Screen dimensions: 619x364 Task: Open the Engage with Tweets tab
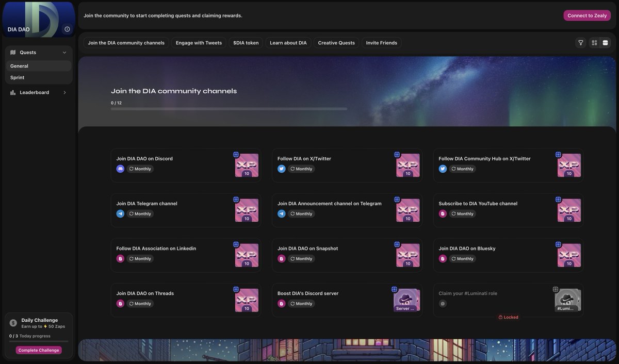click(x=199, y=43)
